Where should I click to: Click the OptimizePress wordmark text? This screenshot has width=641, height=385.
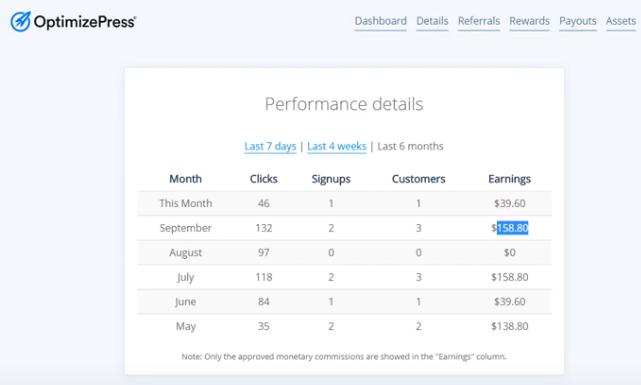pos(85,22)
